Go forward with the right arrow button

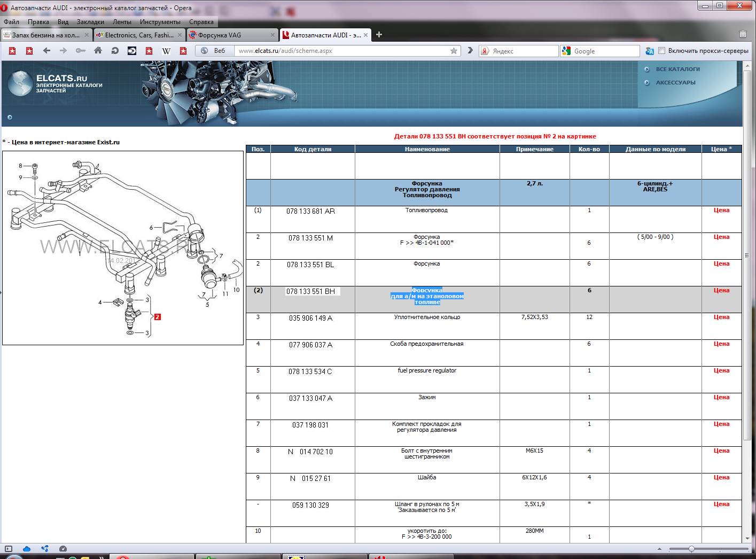[x=64, y=51]
